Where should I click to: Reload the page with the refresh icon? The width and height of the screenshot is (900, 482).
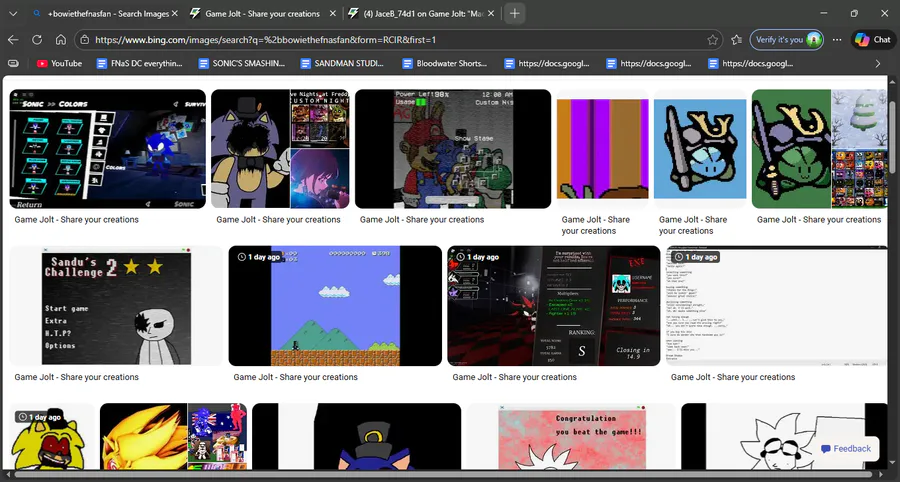37,40
